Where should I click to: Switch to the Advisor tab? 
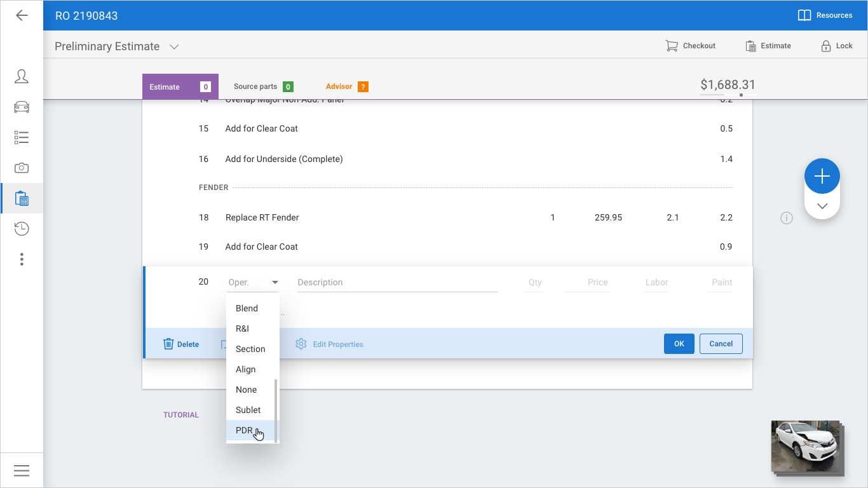pyautogui.click(x=346, y=86)
